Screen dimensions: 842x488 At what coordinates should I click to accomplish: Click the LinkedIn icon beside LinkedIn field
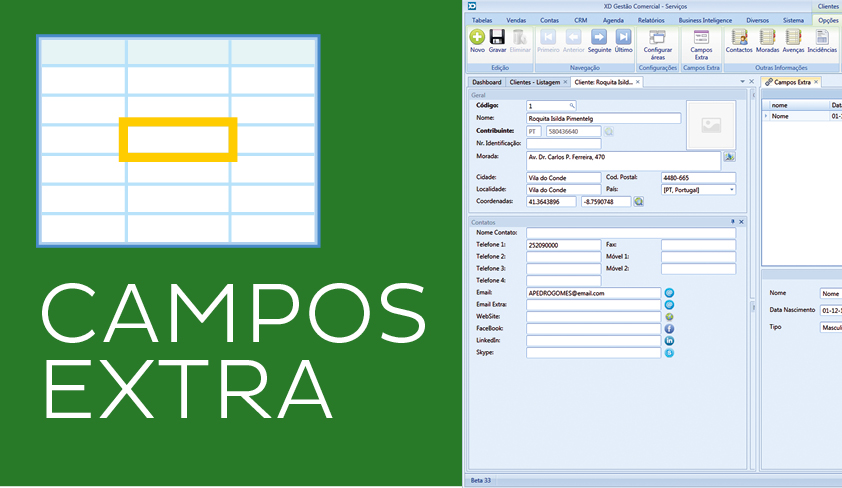669,340
